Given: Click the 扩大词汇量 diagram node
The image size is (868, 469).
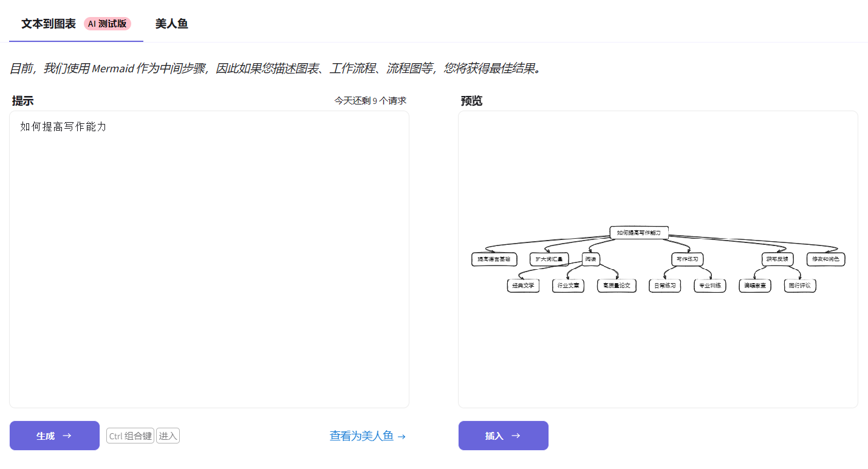Looking at the screenshot, I should coord(549,259).
